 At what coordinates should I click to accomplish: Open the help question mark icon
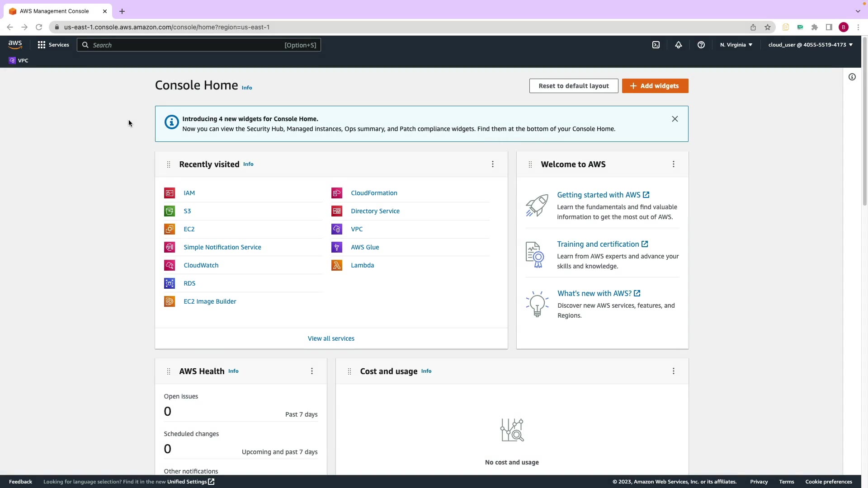(701, 45)
